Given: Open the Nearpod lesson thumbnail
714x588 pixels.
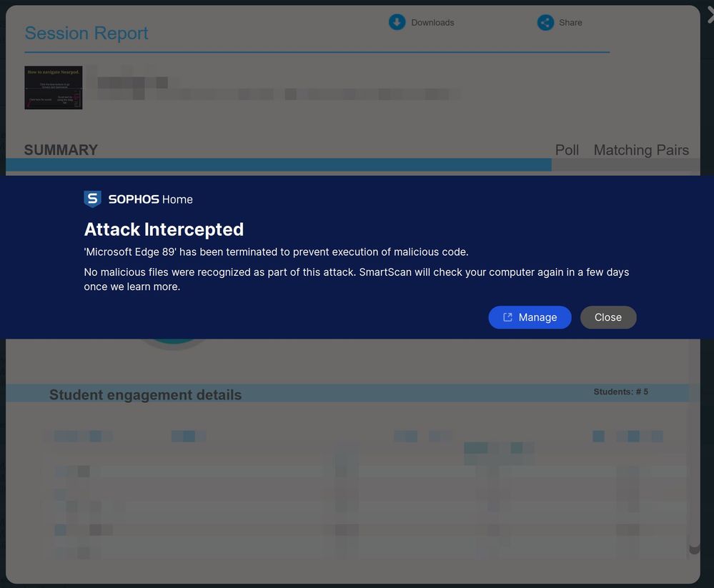Looking at the screenshot, I should [x=53, y=87].
